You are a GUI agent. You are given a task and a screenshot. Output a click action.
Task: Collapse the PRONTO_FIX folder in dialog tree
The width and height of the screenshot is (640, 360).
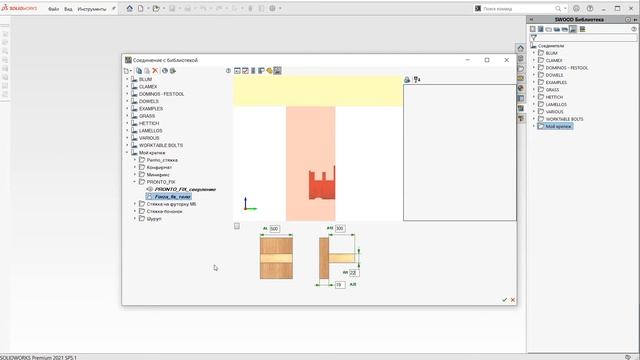coord(135,182)
